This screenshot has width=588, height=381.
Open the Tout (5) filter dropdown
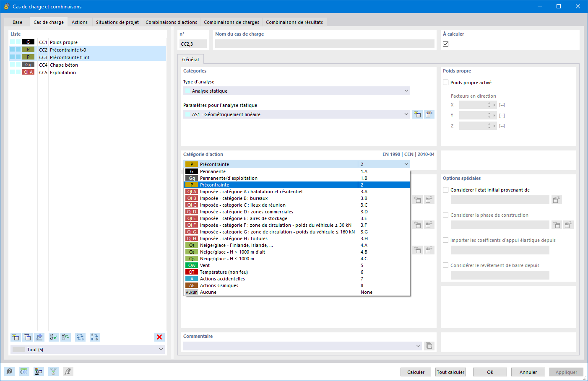[88, 350]
